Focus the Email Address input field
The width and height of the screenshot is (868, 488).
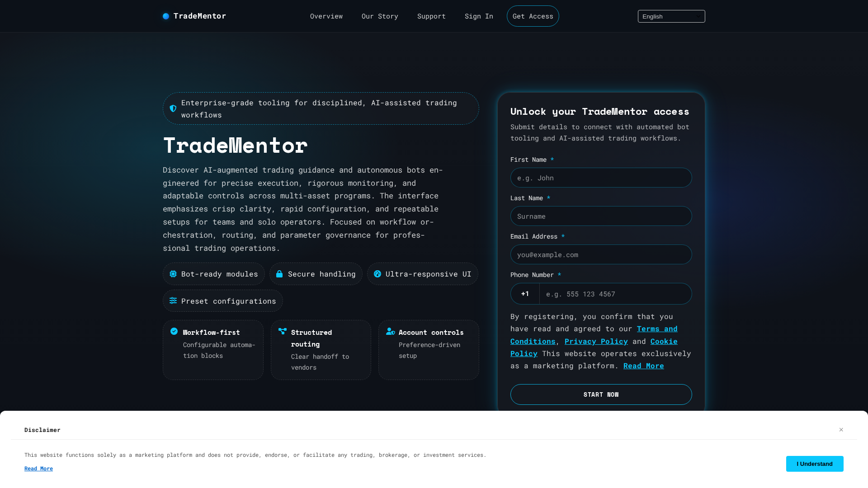coord(601,254)
